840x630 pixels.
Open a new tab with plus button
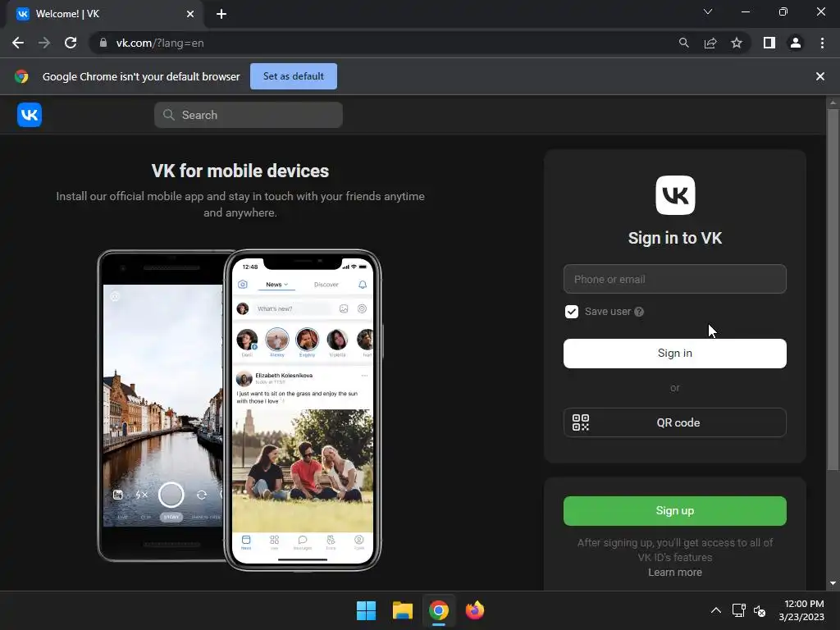(221, 14)
